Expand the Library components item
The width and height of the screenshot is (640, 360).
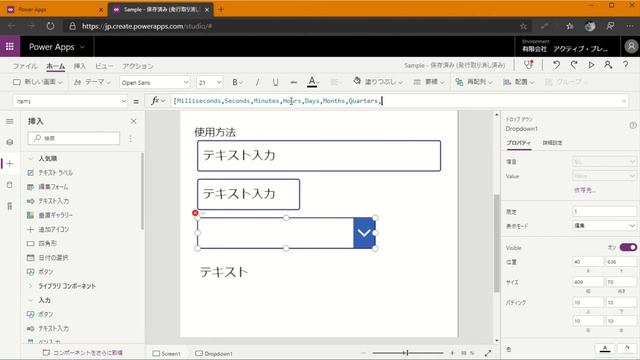click(30, 286)
